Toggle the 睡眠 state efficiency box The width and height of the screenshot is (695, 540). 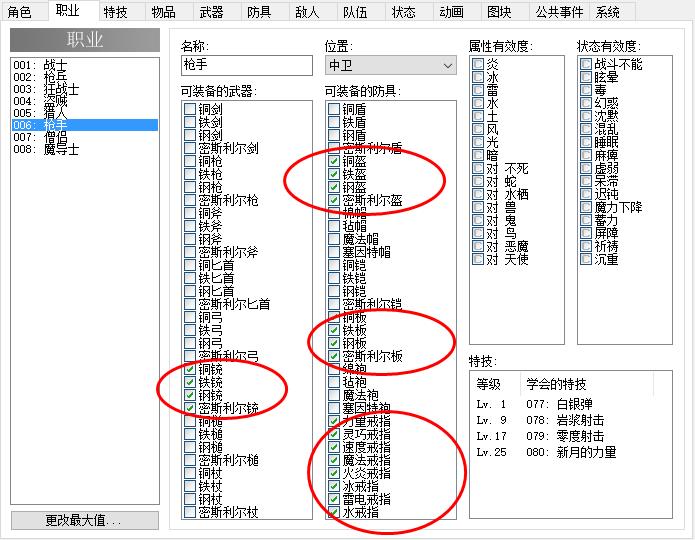point(586,142)
